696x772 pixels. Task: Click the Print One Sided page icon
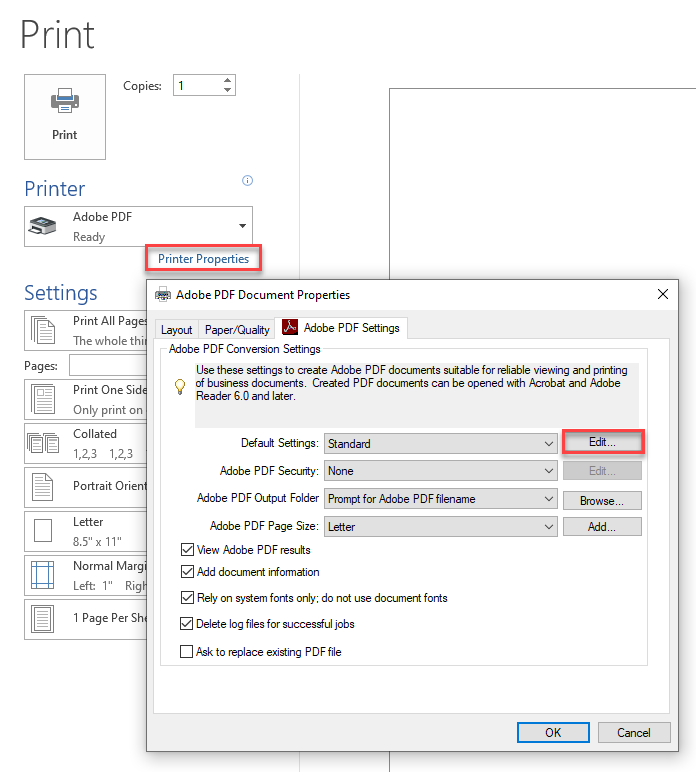[x=43, y=399]
